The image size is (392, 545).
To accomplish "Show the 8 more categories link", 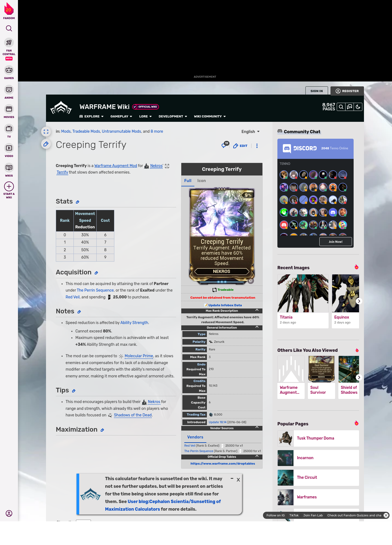I will (157, 131).
